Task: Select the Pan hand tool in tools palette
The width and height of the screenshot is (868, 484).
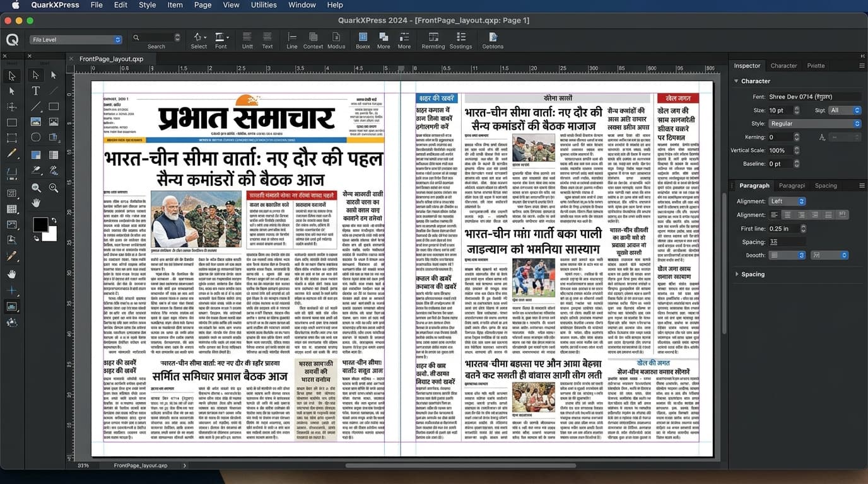Action: pos(36,202)
